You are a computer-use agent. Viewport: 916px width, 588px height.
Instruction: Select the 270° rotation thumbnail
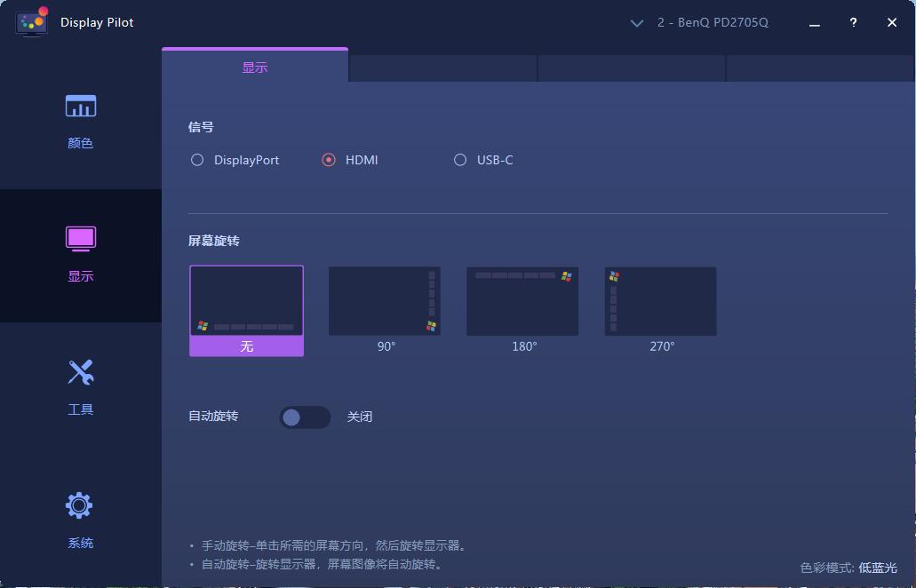click(x=659, y=300)
